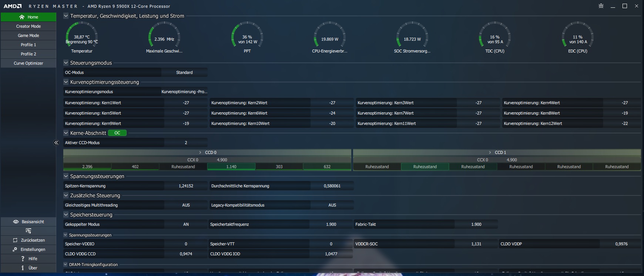
Task: Select Creator Mode in the sidebar
Action: pos(28,26)
